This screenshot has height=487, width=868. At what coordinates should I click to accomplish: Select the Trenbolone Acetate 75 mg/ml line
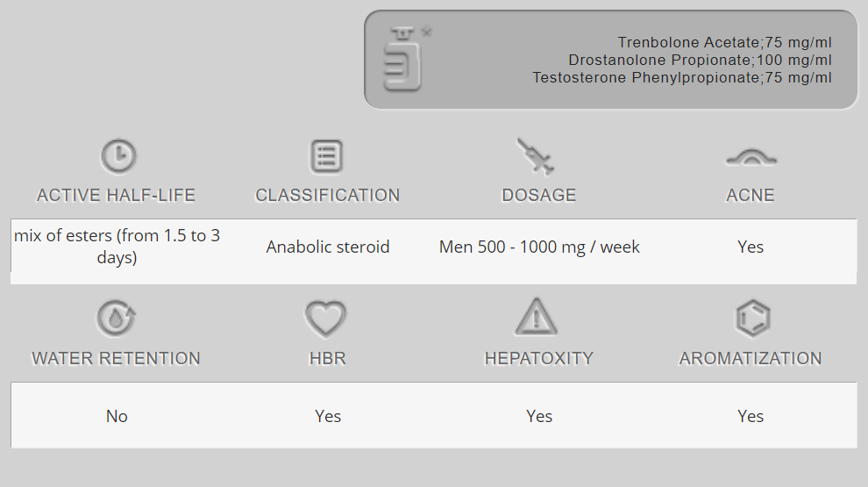pyautogui.click(x=724, y=42)
